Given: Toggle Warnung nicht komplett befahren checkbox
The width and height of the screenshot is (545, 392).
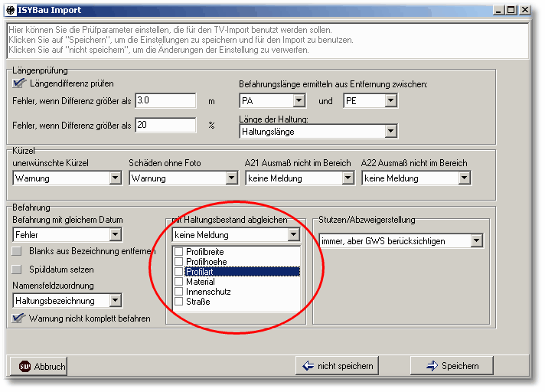Looking at the screenshot, I should tap(19, 318).
